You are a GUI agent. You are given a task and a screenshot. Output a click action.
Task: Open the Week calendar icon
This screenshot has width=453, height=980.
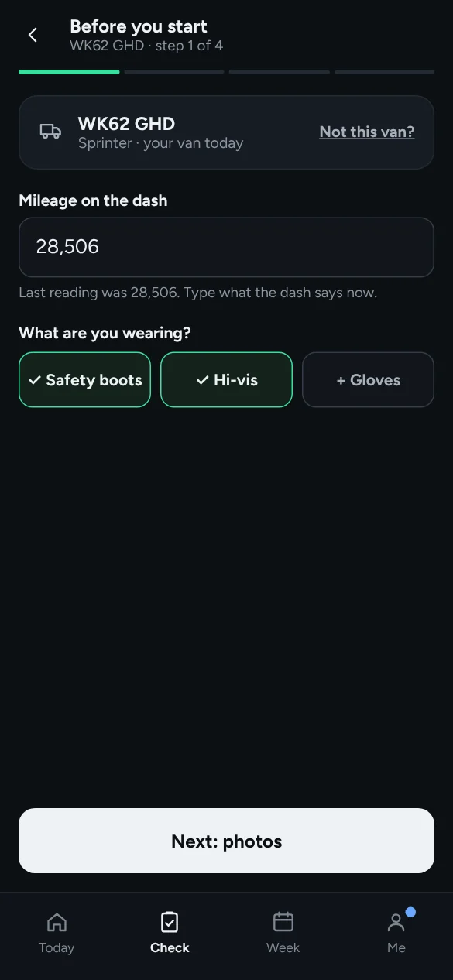pyautogui.click(x=283, y=922)
